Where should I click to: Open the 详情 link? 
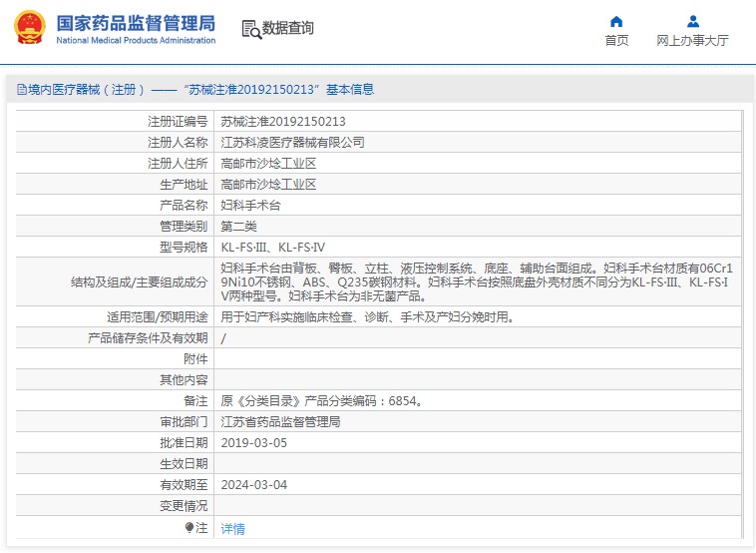[232, 529]
